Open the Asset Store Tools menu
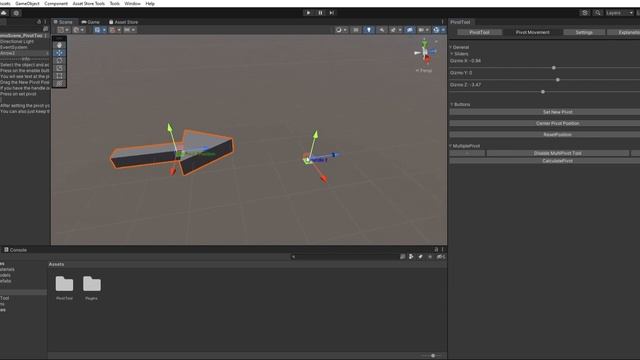Image resolution: width=640 pixels, height=360 pixels. click(x=89, y=3)
